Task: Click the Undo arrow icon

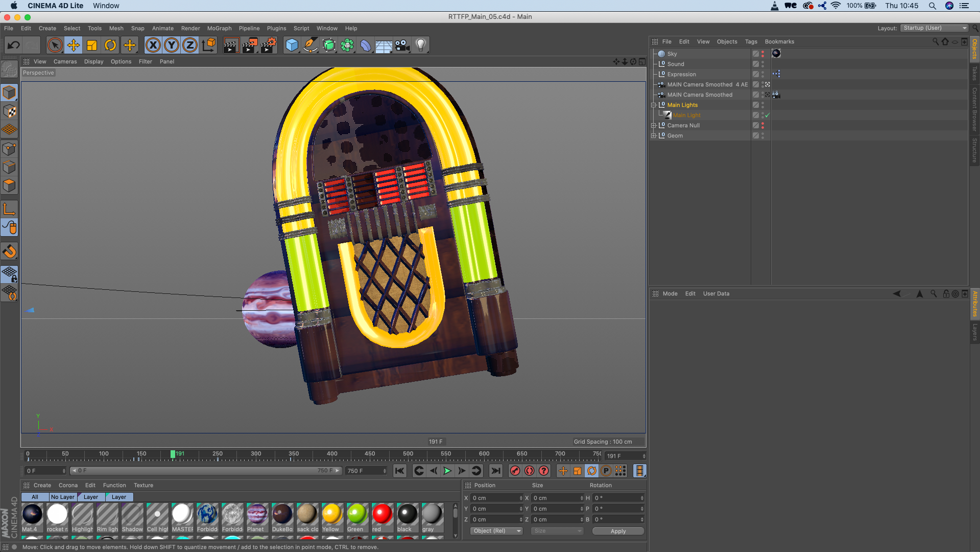Action: (x=14, y=45)
